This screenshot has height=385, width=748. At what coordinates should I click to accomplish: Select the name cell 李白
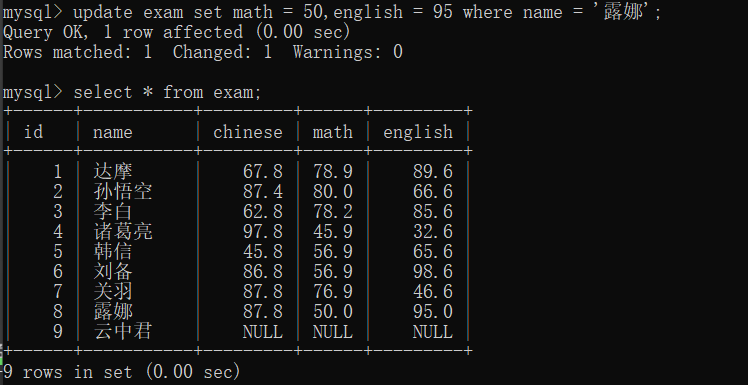pyautogui.click(x=113, y=211)
